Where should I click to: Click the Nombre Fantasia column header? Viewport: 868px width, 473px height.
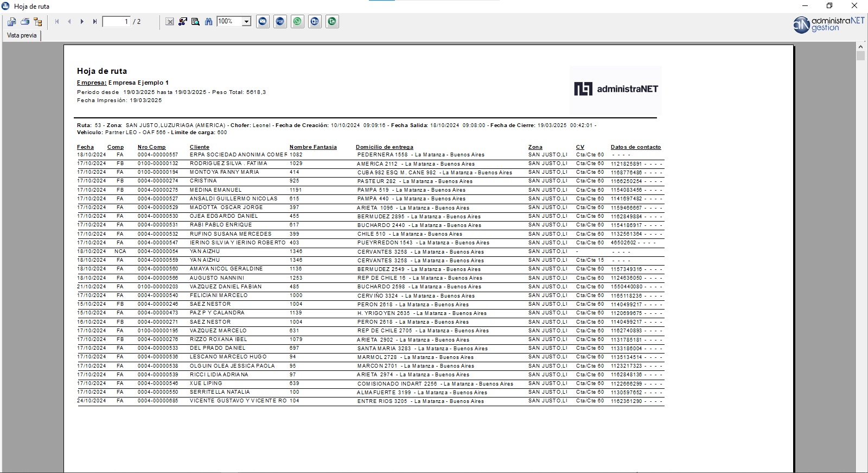pos(313,147)
